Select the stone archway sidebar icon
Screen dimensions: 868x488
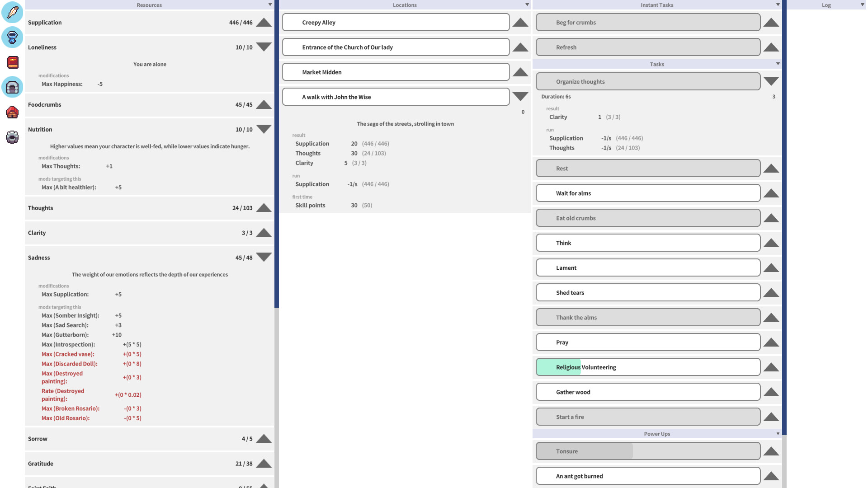click(x=12, y=87)
